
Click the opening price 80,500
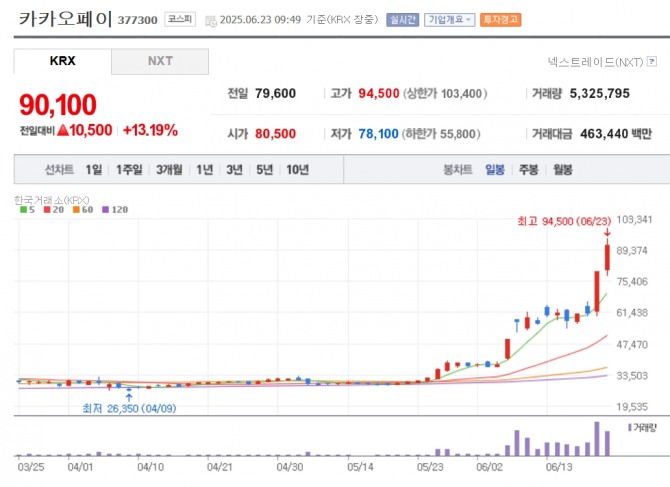276,134
